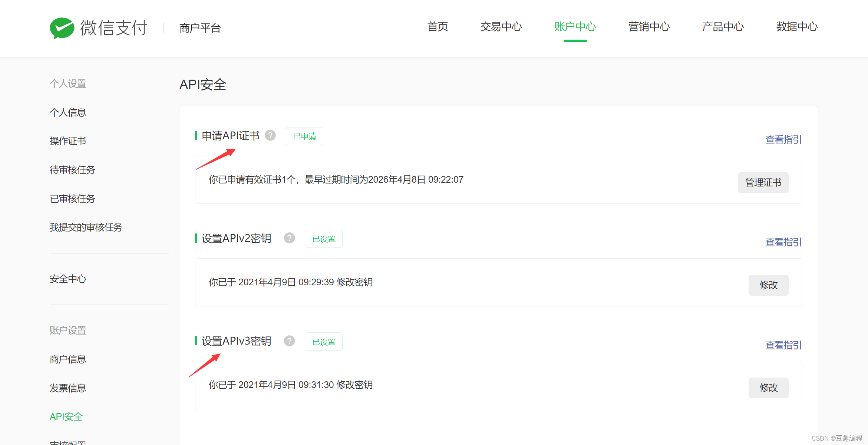Click 修改 for the APIv3 key
868x445 pixels.
click(x=768, y=388)
